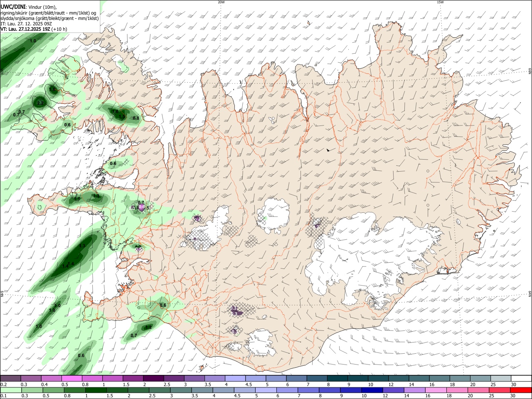The height and width of the screenshot is (399, 532).
Task: Click the UWC/DINI title text
Action: 13,7
